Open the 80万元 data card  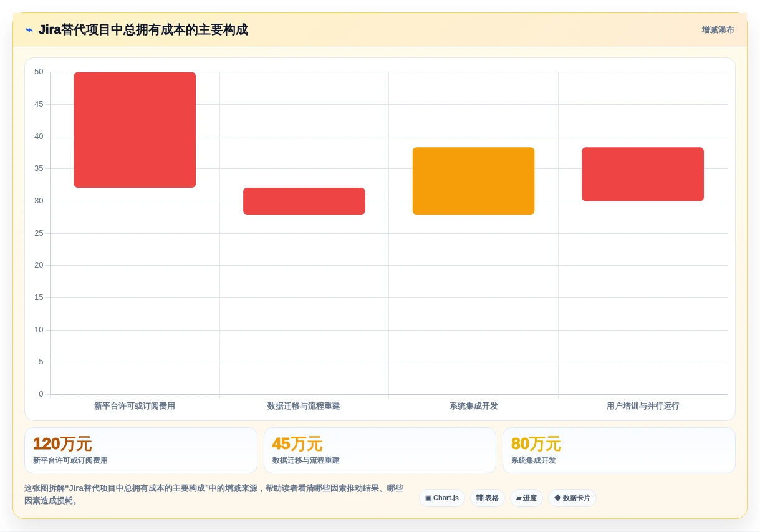619,450
